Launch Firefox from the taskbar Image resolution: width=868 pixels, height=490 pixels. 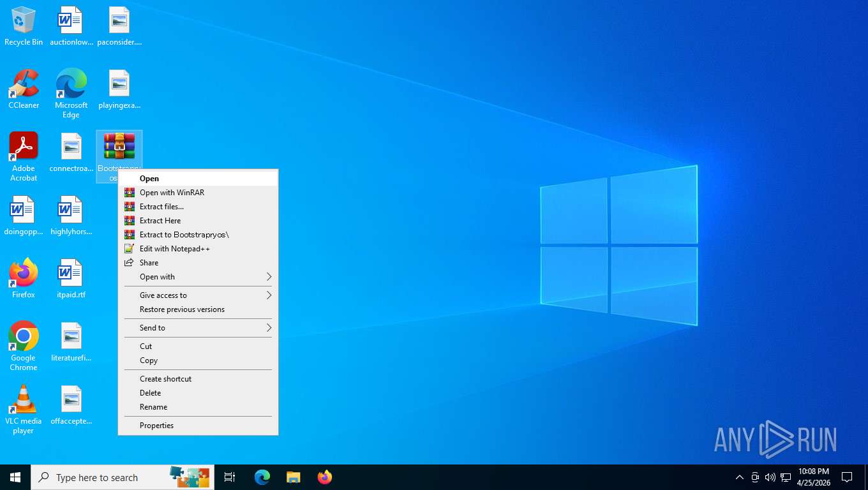tap(325, 477)
